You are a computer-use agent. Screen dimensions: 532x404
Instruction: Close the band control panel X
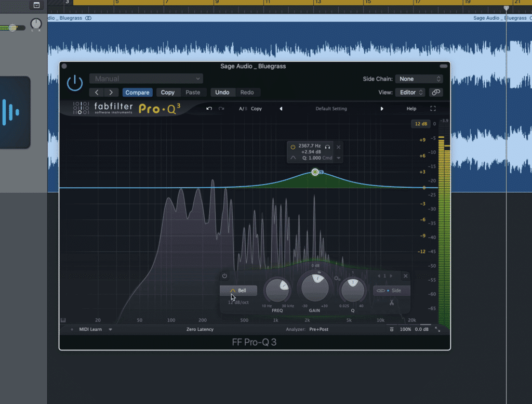[405, 276]
